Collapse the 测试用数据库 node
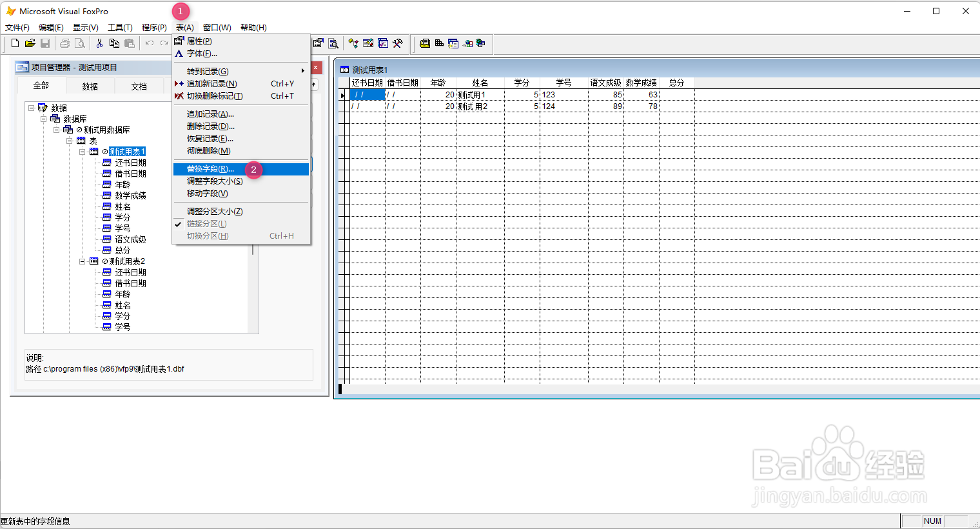Screen dimensions: 980x529 pos(56,130)
